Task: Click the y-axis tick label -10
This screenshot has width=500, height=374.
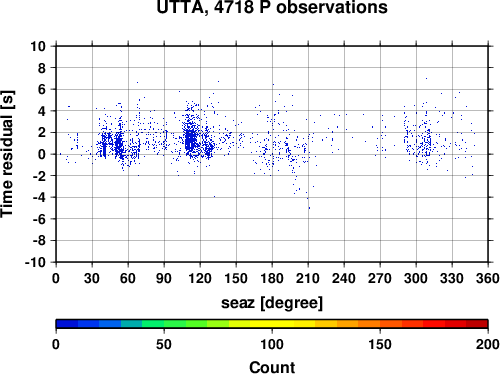Action: tap(35, 262)
